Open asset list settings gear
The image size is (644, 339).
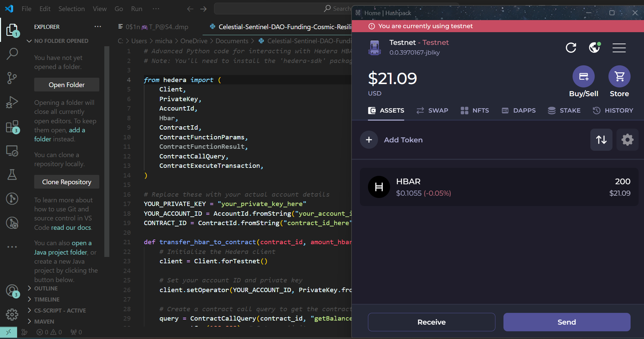coord(628,140)
